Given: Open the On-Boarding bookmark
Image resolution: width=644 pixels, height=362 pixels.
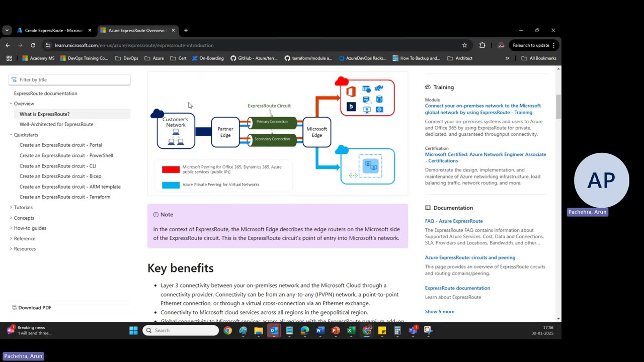Looking at the screenshot, I should coord(207,58).
